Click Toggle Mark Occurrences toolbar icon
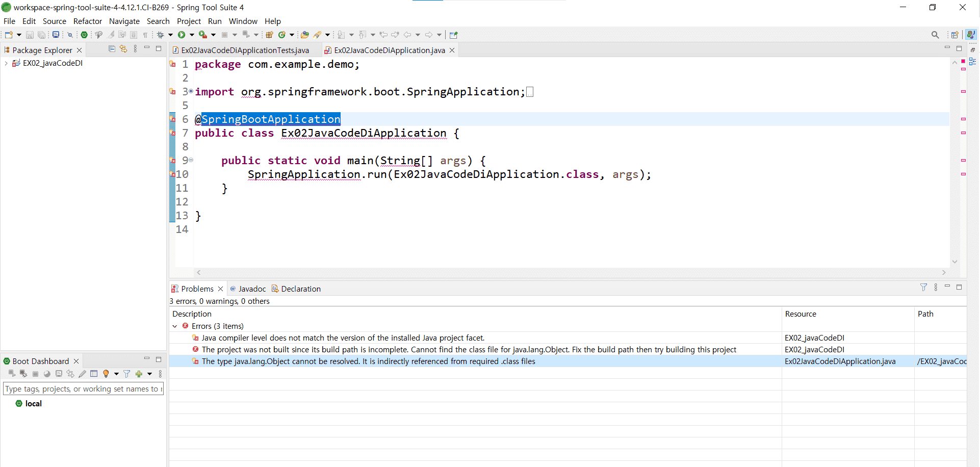 [x=111, y=35]
